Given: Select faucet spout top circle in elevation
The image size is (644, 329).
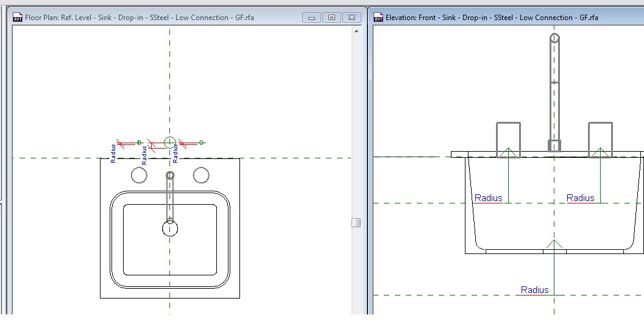Looking at the screenshot, I should [x=554, y=38].
